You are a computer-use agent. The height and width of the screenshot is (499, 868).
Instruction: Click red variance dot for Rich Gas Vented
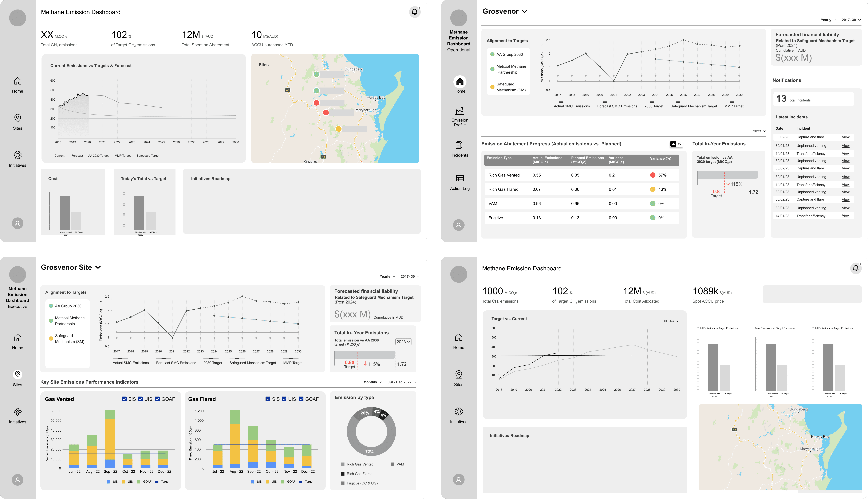coord(653,175)
